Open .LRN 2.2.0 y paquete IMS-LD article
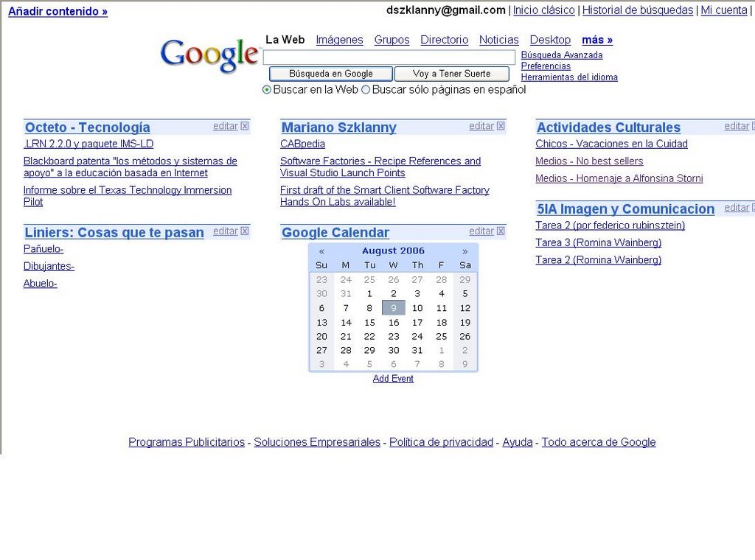The image size is (755, 560). pos(88,144)
